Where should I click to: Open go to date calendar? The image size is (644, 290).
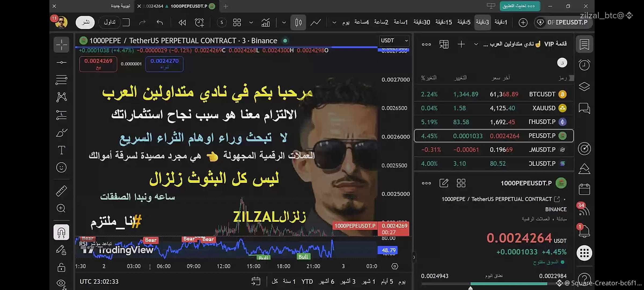256,281
